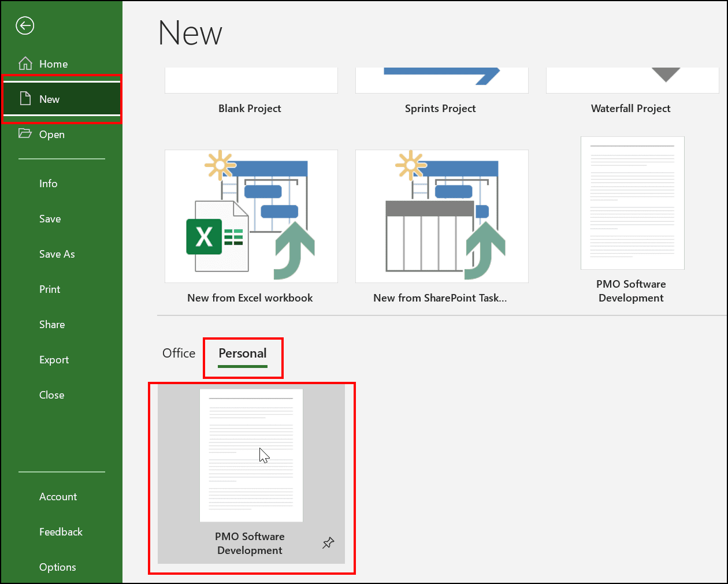Switch to the Office templates tab
Viewport: 728px width, 584px height.
pos(179,353)
